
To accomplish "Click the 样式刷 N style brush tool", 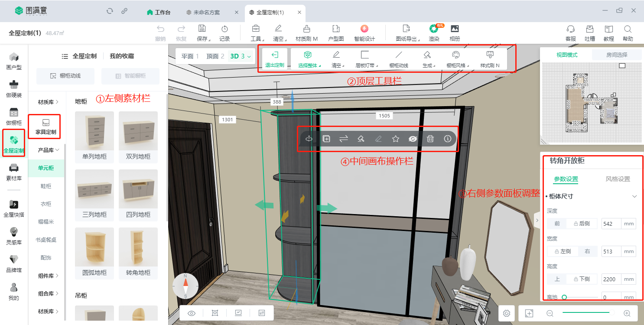I will [x=490, y=59].
